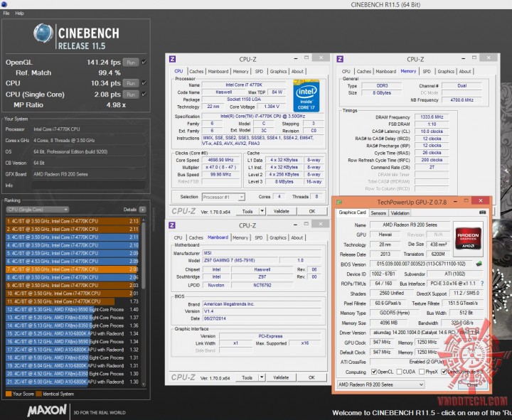Expand the Tools dropdown arrow in the Mainboard window
The height and width of the screenshot is (420, 512).
tap(262, 377)
